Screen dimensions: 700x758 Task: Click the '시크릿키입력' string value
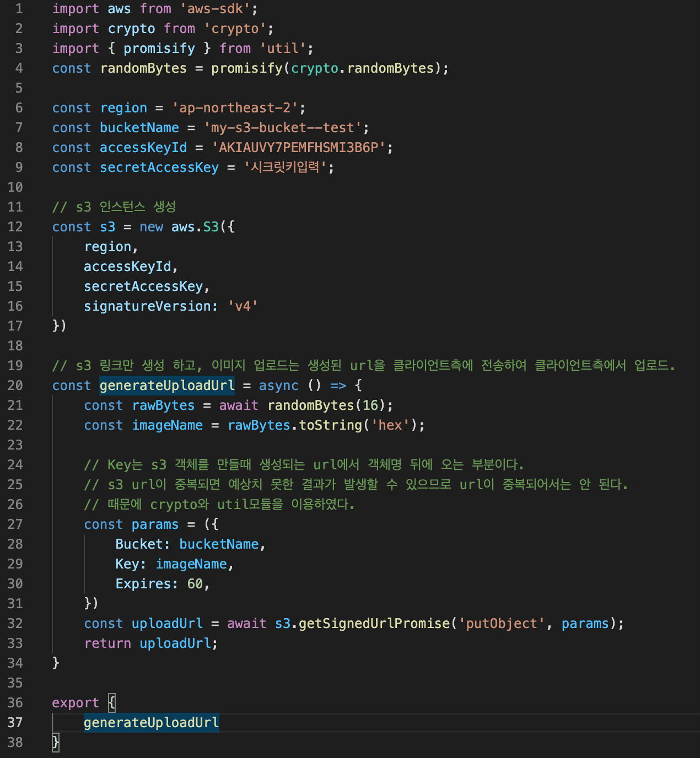click(286, 167)
